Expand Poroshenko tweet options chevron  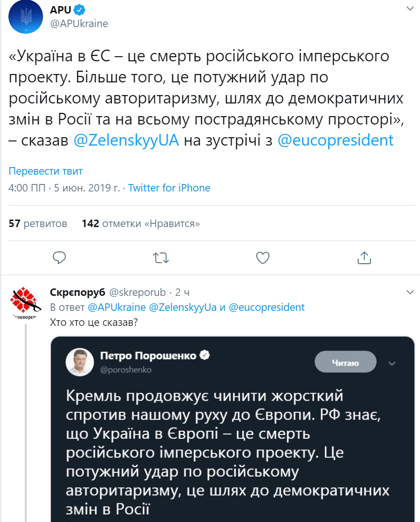(x=392, y=363)
